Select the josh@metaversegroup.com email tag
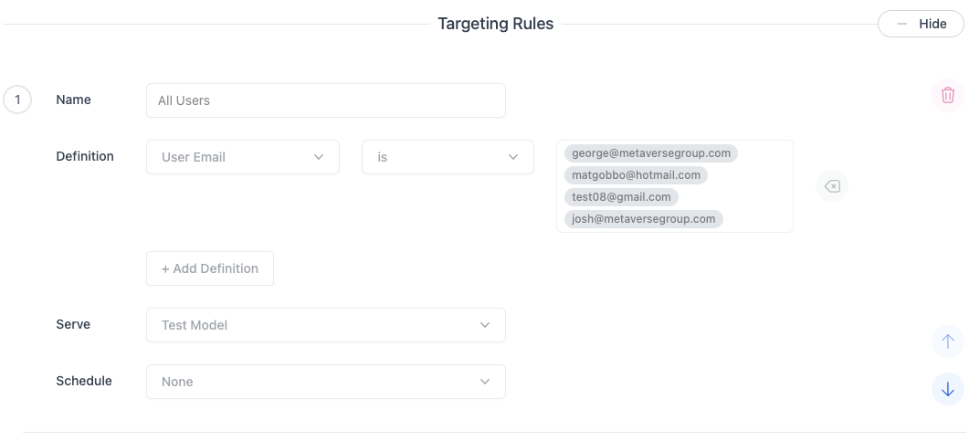This screenshot has width=980, height=441. click(x=644, y=218)
